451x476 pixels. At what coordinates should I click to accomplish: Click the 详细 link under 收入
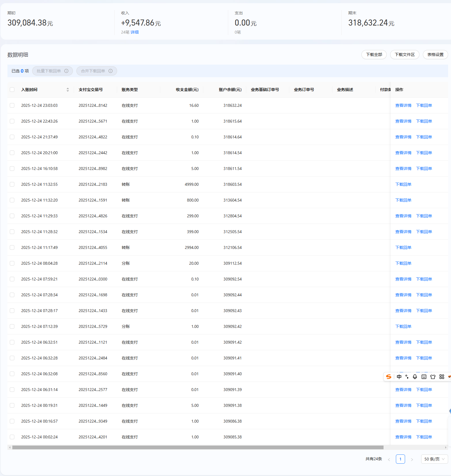135,32
